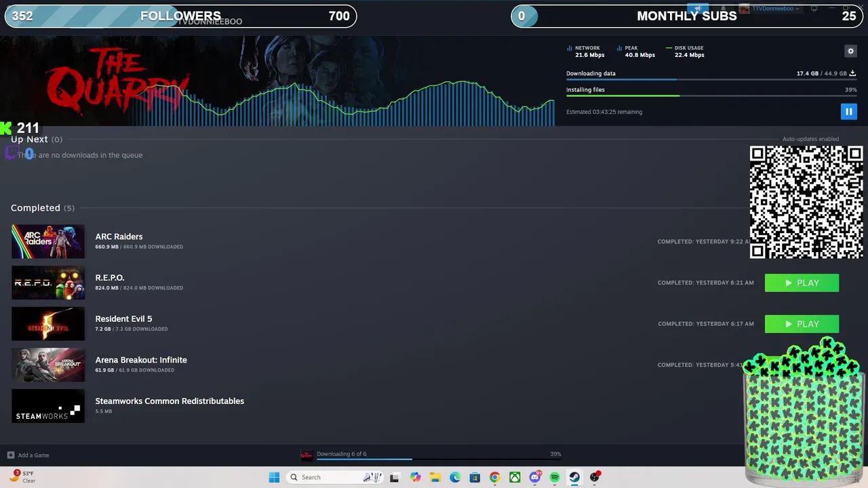The height and width of the screenshot is (488, 868).
Task: Open the Windows Start menu
Action: [274, 477]
